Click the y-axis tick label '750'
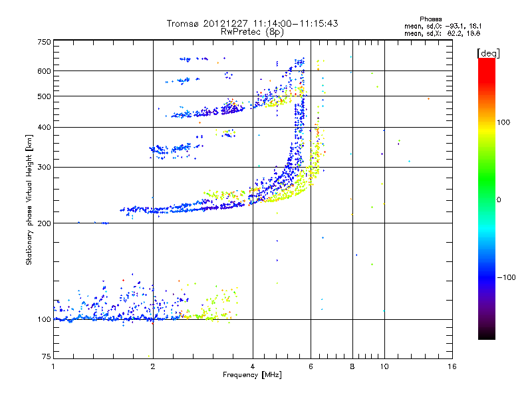This screenshot has width=532, height=399. coord(44,42)
